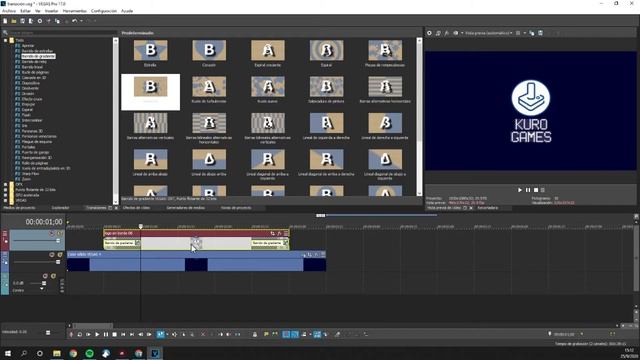The image size is (640, 360).
Task: Click Play in the timeline transport bar
Action: click(x=97, y=334)
